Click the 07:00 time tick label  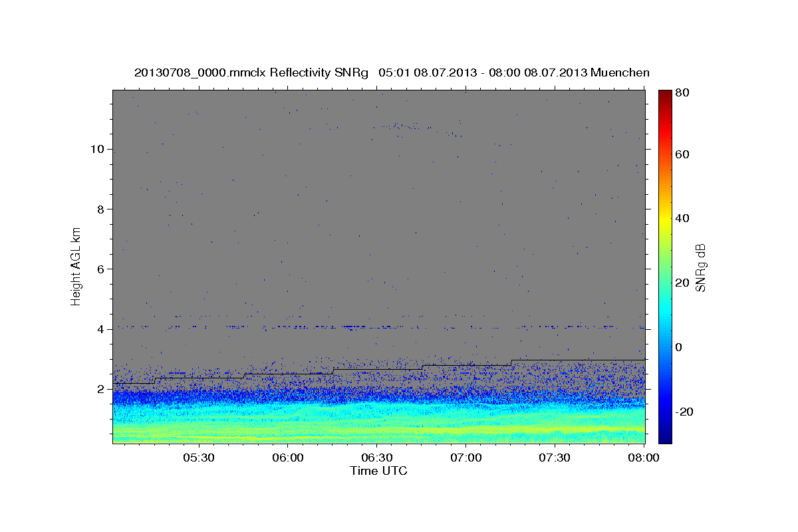click(x=465, y=458)
